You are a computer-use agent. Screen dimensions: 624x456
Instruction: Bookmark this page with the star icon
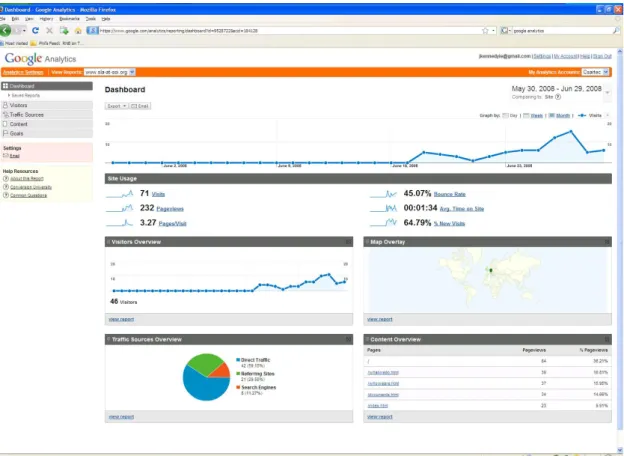pos(485,31)
